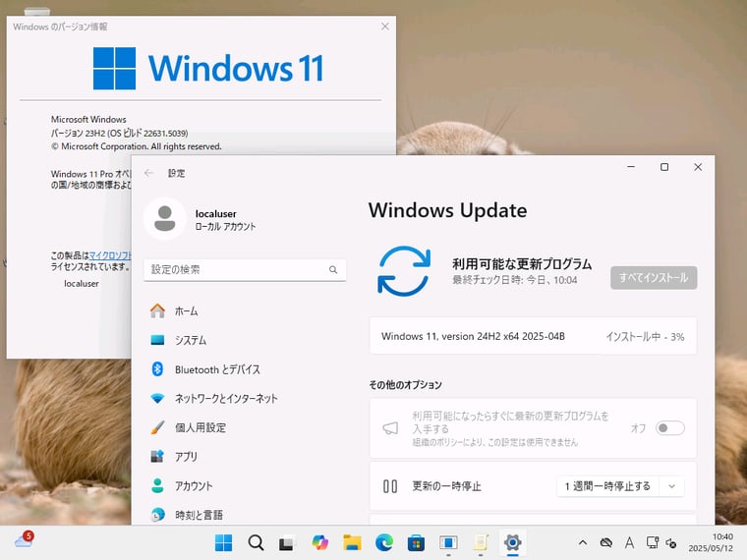Open the notepad document taskbar icon
The height and width of the screenshot is (560, 747).
[x=481, y=542]
